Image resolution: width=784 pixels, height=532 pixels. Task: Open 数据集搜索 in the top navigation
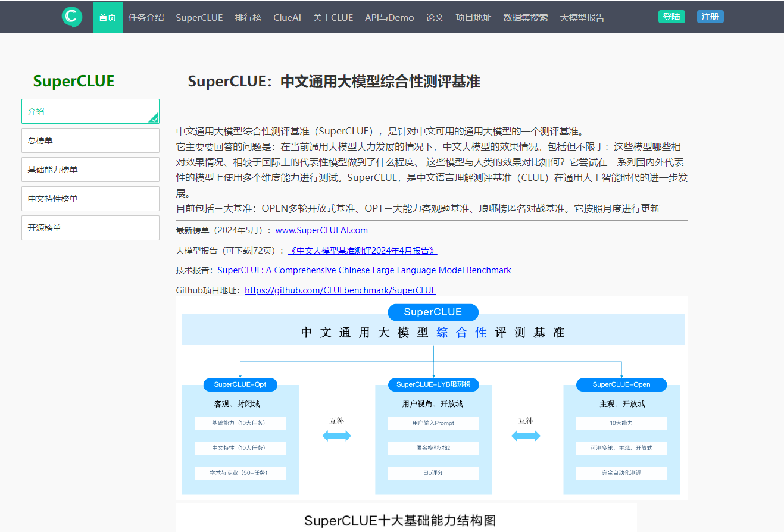[526, 17]
